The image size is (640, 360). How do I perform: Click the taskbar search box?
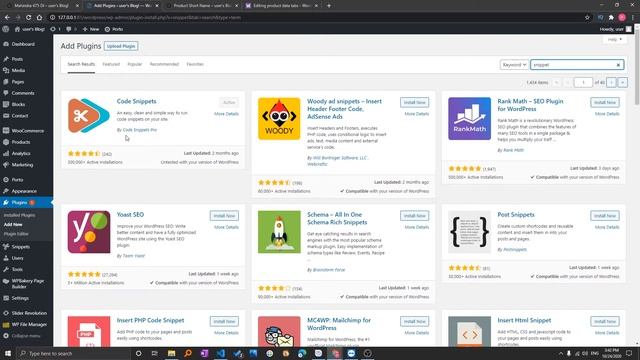coord(73,353)
